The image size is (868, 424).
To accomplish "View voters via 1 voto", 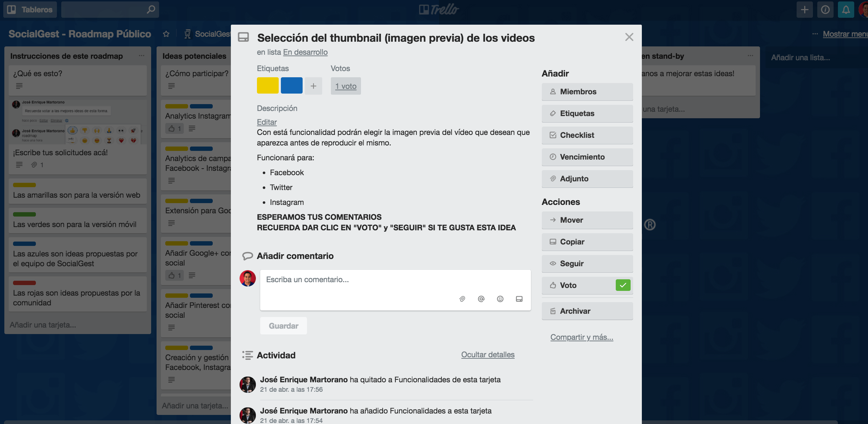I will pos(345,86).
